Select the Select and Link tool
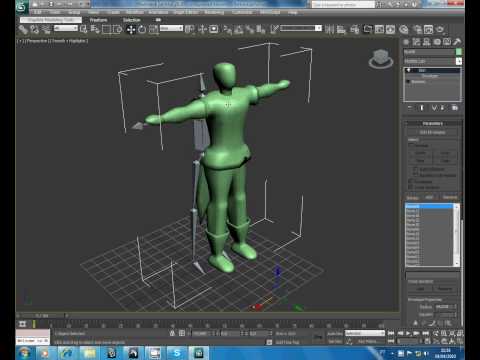 click(23, 30)
